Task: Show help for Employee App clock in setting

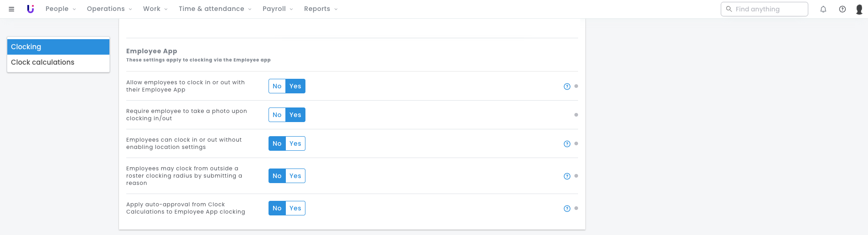Action: pos(567,87)
